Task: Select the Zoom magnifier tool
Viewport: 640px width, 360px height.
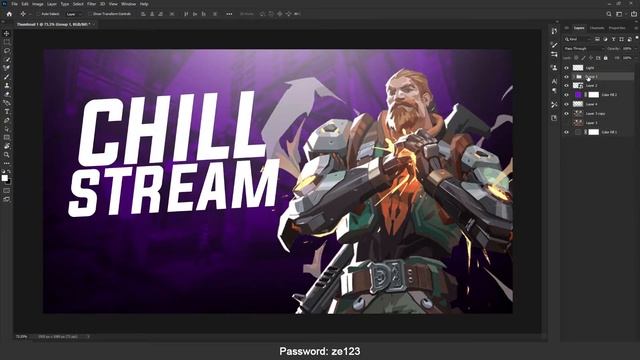Action: [x=7, y=155]
